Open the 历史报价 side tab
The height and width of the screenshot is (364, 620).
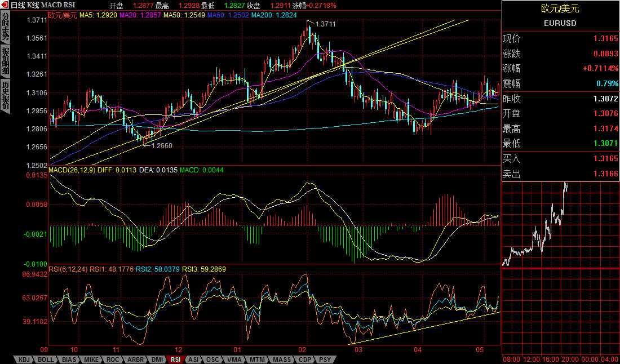coord(5,97)
